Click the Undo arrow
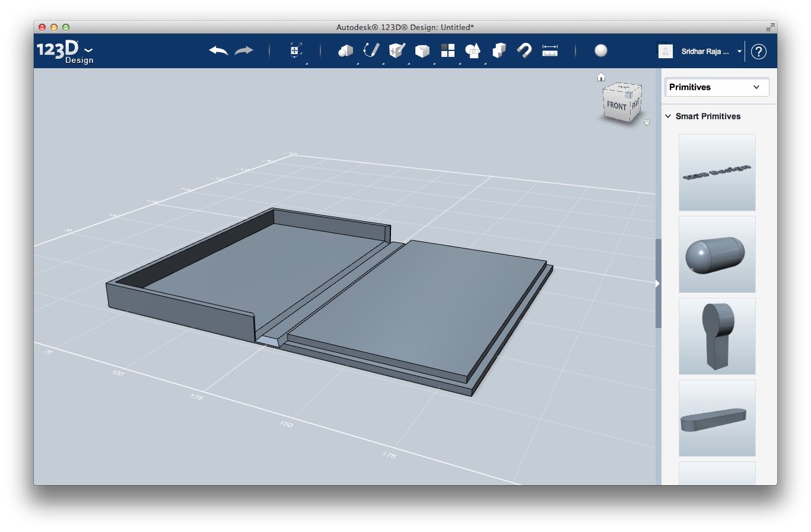The image size is (811, 532). (x=218, y=51)
